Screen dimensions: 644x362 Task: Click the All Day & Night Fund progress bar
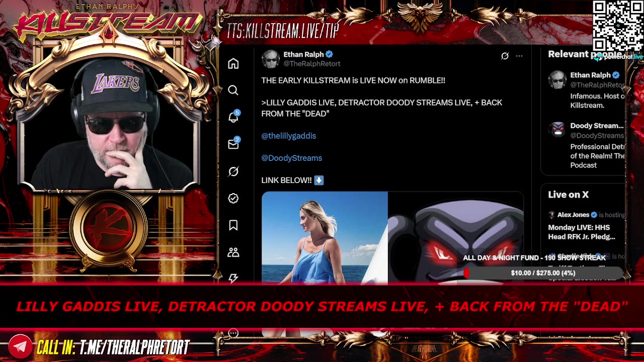543,273
